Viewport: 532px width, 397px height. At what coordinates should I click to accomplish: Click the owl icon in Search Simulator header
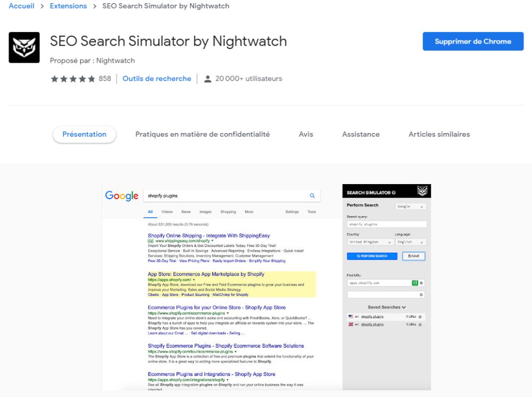coord(422,191)
